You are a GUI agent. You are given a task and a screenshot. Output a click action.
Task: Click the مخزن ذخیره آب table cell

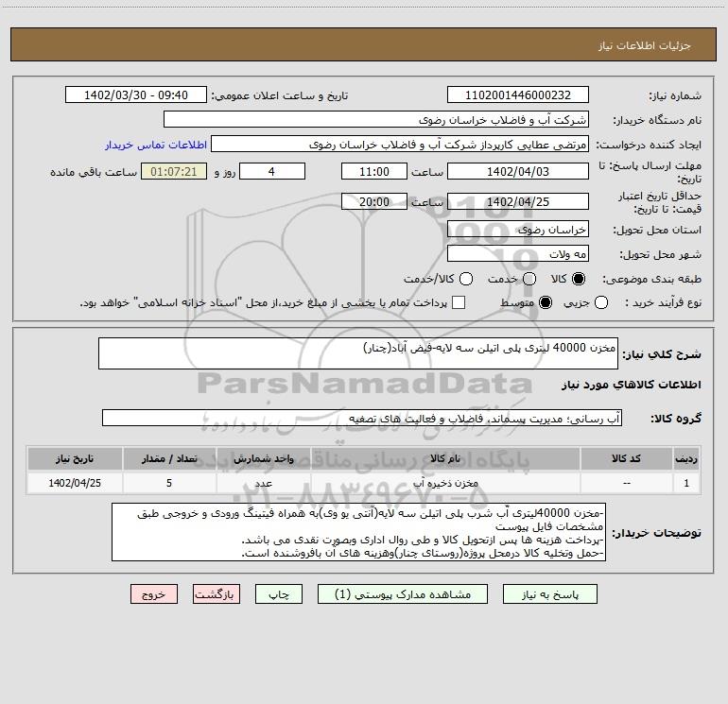(445, 483)
